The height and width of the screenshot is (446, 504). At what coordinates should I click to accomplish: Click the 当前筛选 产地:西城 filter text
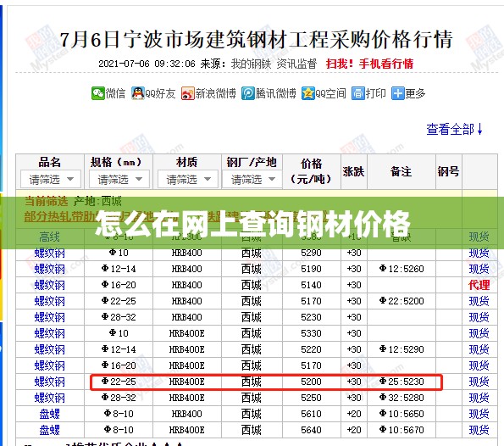pos(74,202)
